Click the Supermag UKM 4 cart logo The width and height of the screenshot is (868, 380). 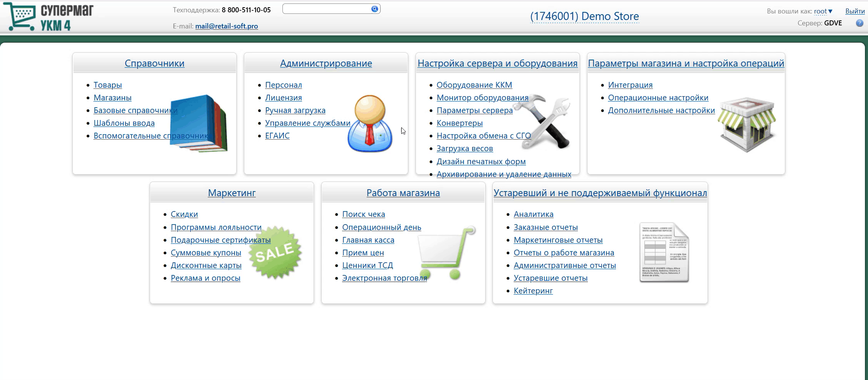point(48,17)
